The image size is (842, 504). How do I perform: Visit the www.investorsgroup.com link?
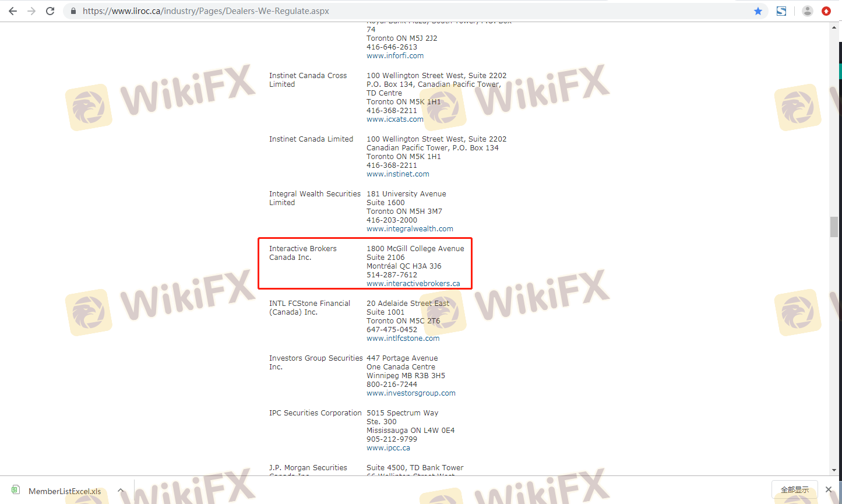point(411,393)
